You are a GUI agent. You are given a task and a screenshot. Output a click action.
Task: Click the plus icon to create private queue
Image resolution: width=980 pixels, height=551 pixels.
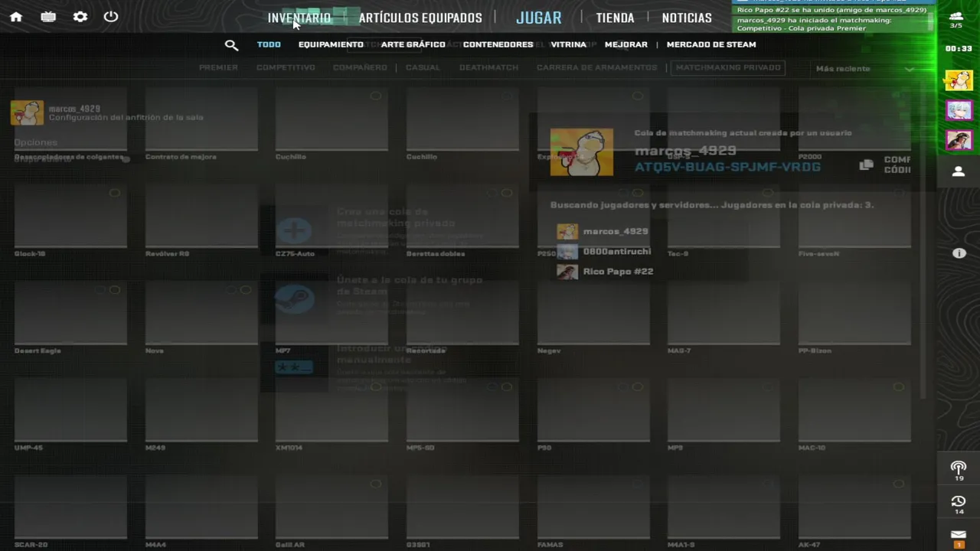294,230
